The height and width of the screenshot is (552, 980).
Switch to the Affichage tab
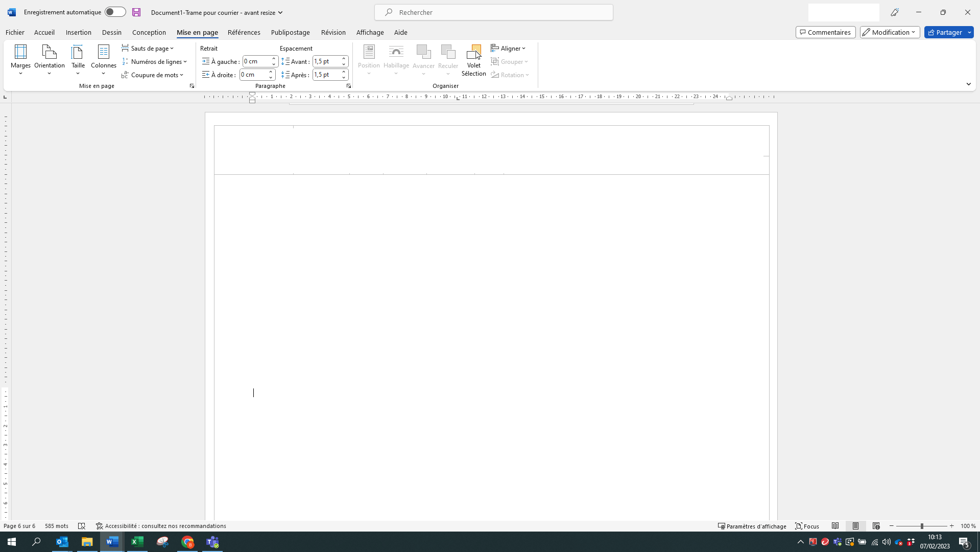pos(370,32)
